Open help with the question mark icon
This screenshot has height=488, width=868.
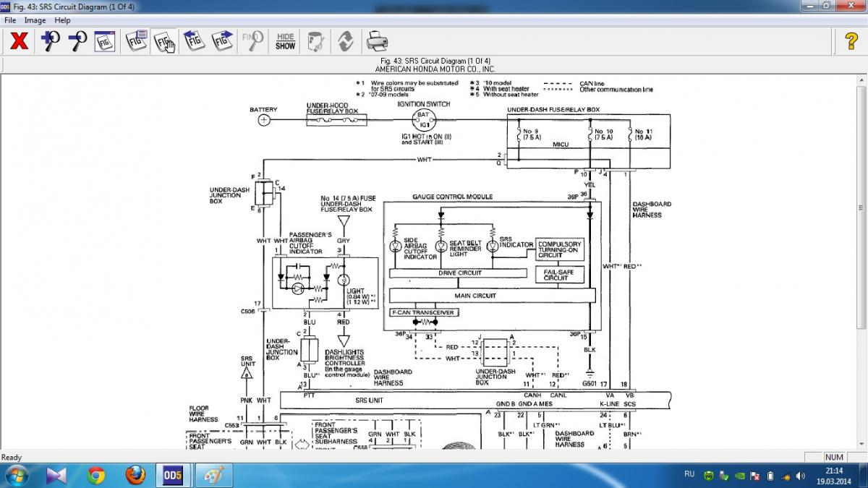852,41
